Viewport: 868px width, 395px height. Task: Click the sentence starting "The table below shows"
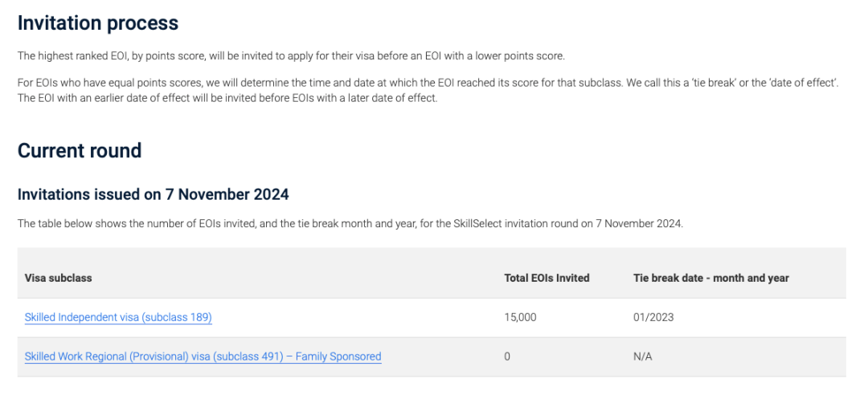(x=350, y=225)
